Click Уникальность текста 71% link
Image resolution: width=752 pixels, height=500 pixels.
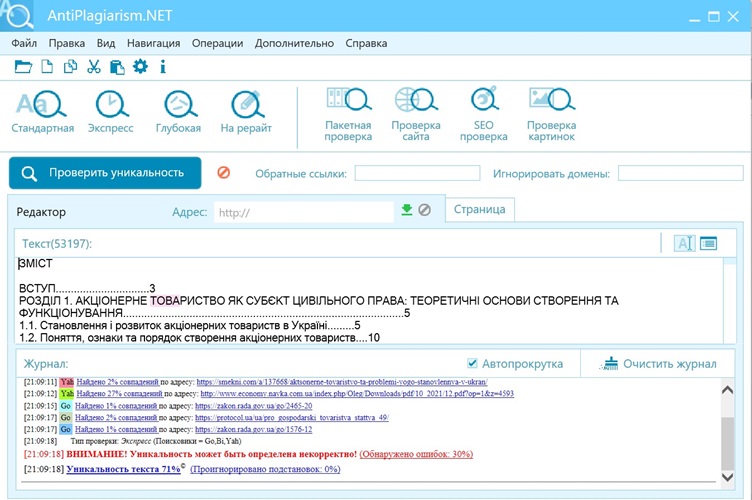[x=123, y=469]
